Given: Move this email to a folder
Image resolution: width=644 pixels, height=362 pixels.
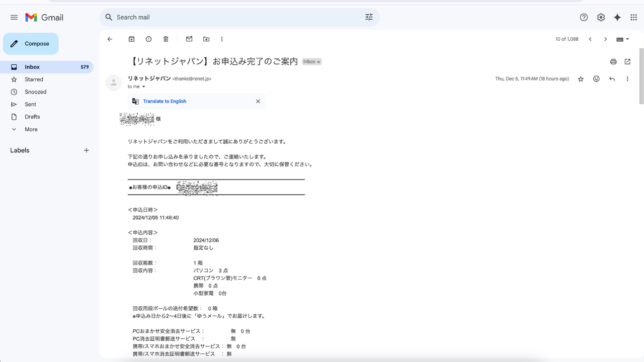Looking at the screenshot, I should [x=206, y=39].
